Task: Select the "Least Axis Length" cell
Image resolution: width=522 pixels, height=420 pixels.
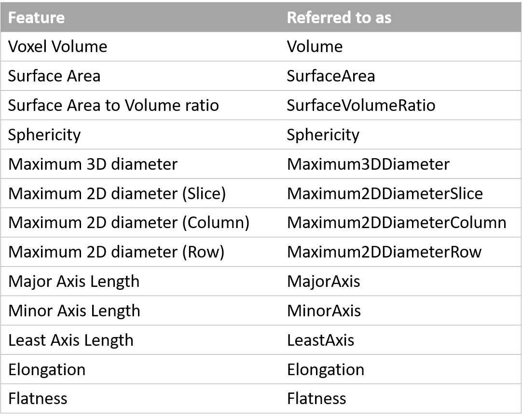Action: pos(71,340)
